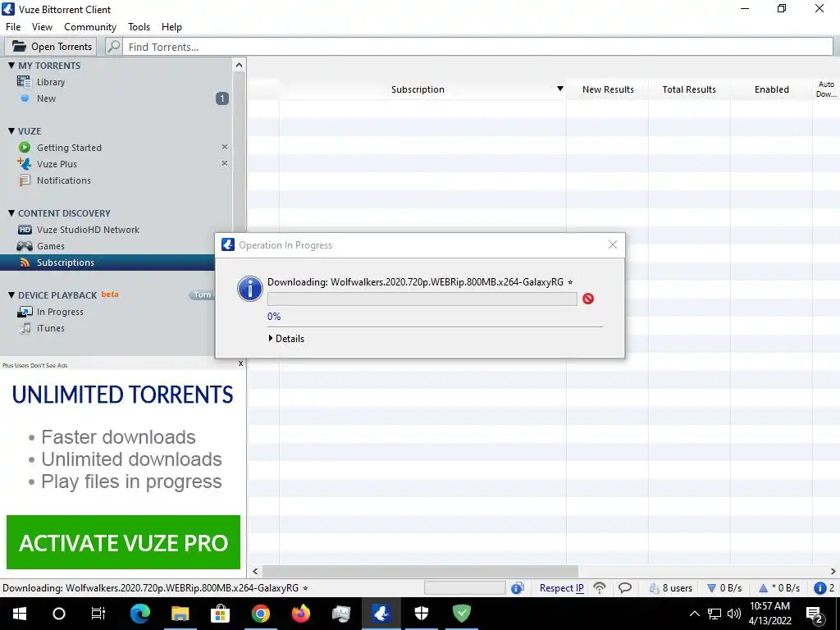Viewport: 840px width, 630px height.
Task: Click the wireless network status icon
Action: tap(600, 588)
